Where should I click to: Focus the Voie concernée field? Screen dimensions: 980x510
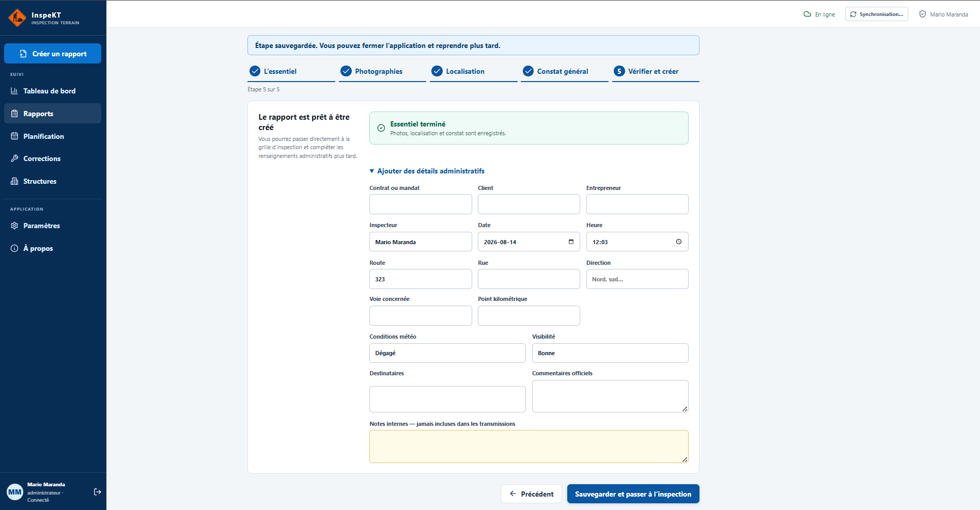(421, 315)
